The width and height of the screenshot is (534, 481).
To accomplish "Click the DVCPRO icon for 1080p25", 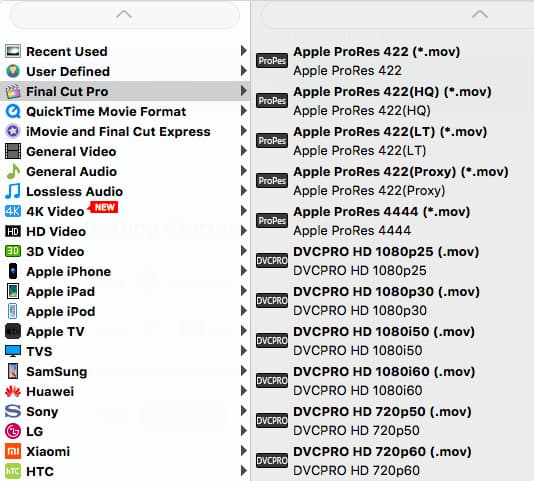I will pyautogui.click(x=272, y=261).
